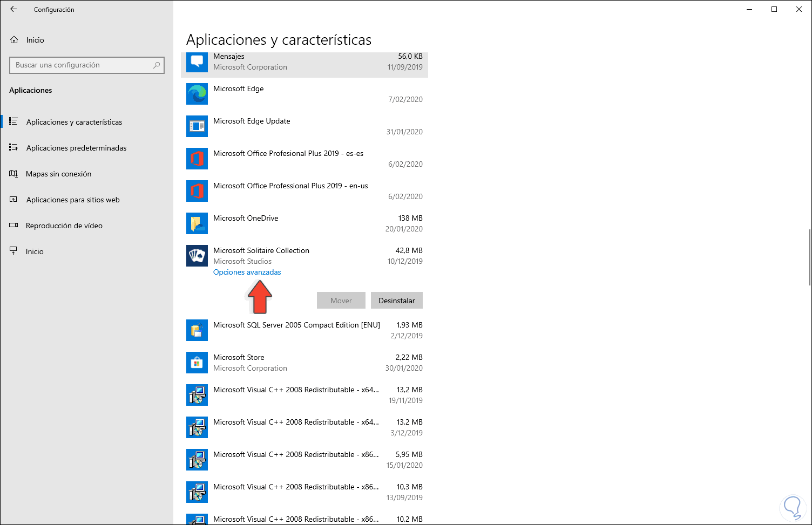
Task: Click the Mapas sin conexión map icon
Action: click(x=13, y=173)
